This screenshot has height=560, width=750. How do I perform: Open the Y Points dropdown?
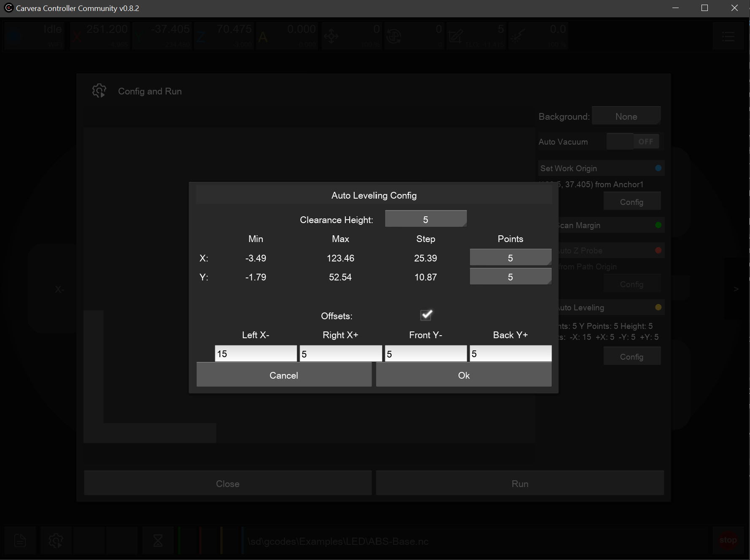click(510, 277)
